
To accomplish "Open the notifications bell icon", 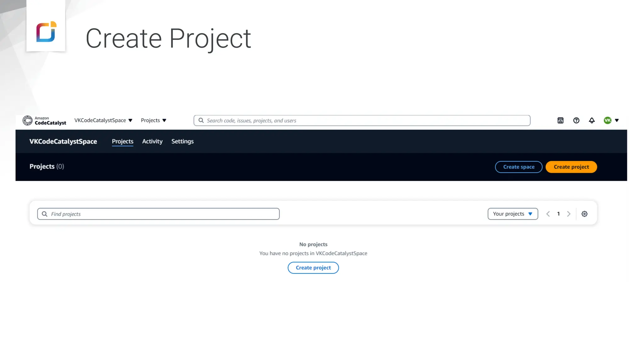I will pyautogui.click(x=592, y=120).
